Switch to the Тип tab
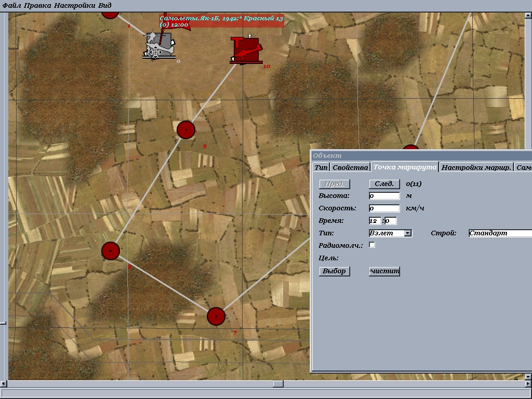This screenshot has width=532, height=399. (x=321, y=167)
